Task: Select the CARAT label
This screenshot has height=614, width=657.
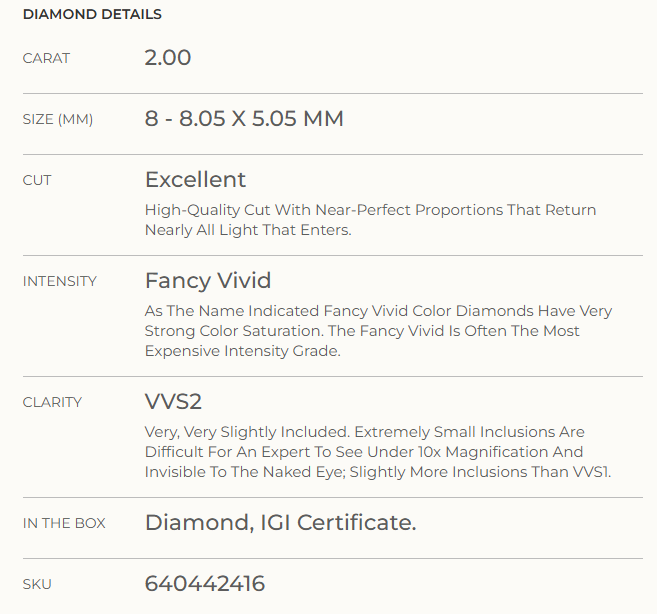Action: click(46, 58)
